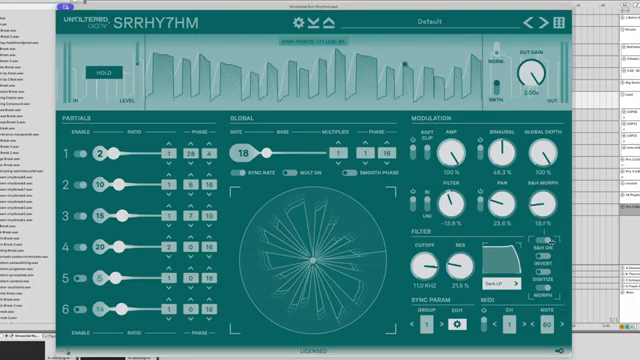This screenshot has width=640, height=360.
Task: Toggle Mult On switch
Action: [x=290, y=173]
